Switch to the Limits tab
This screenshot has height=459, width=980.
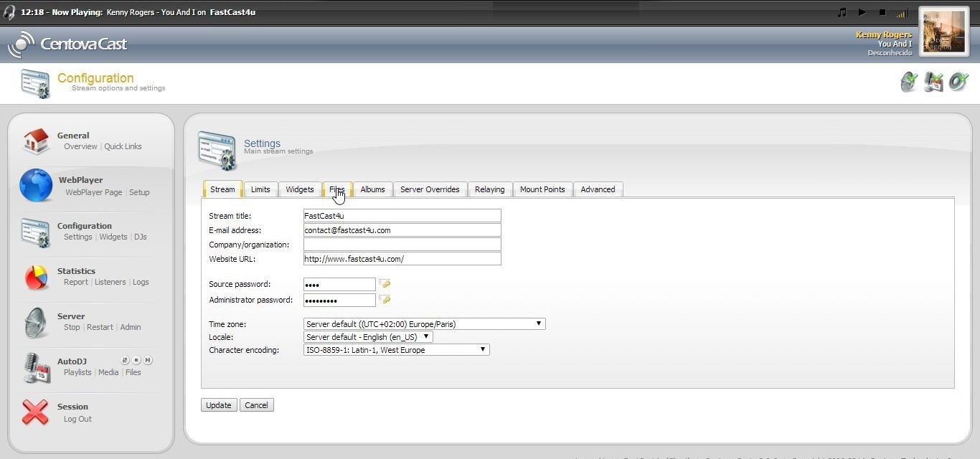coord(260,189)
